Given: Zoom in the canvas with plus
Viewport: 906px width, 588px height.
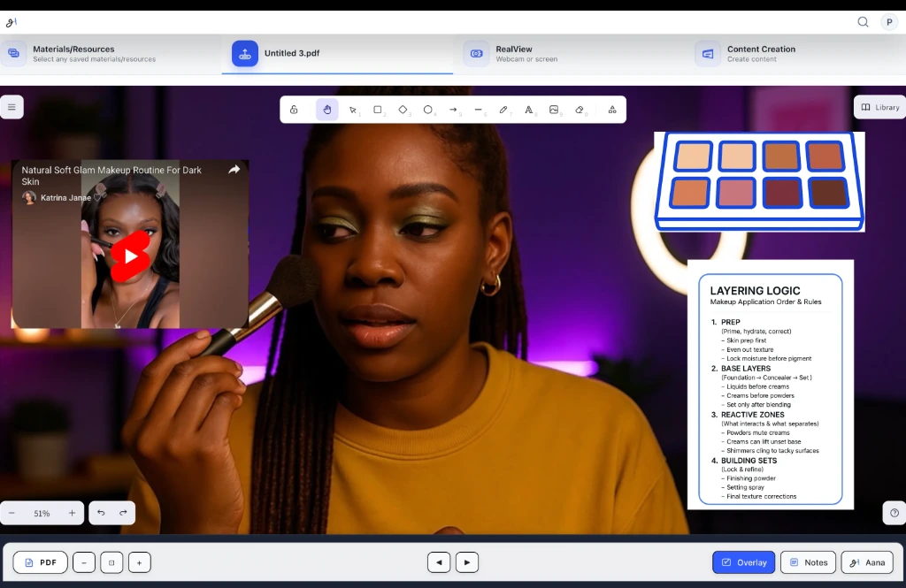Looking at the screenshot, I should (73, 513).
